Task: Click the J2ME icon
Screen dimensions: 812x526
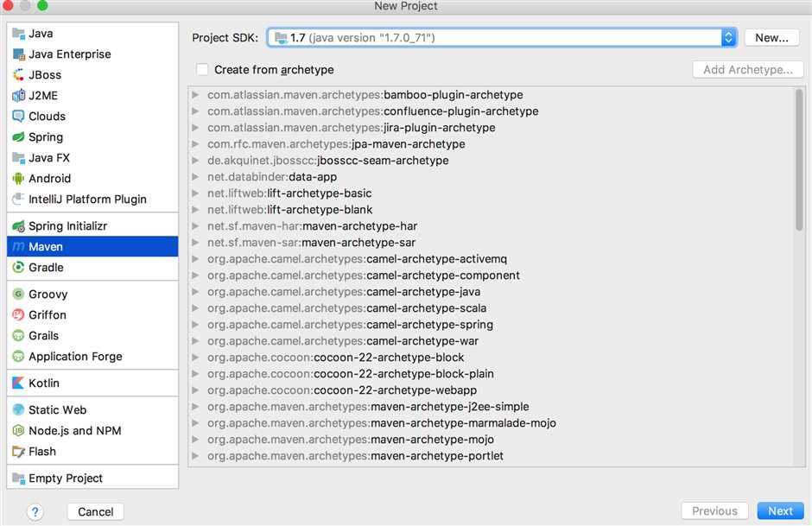Action: 18,96
